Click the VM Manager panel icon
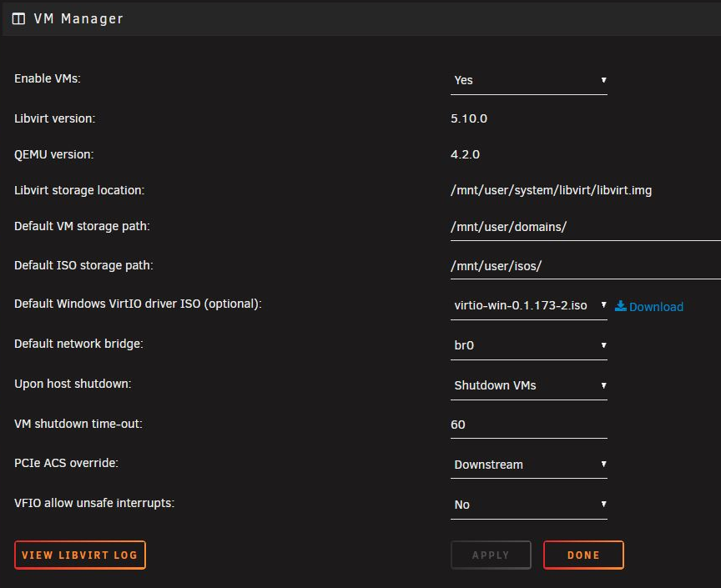This screenshot has width=721, height=588. point(18,19)
